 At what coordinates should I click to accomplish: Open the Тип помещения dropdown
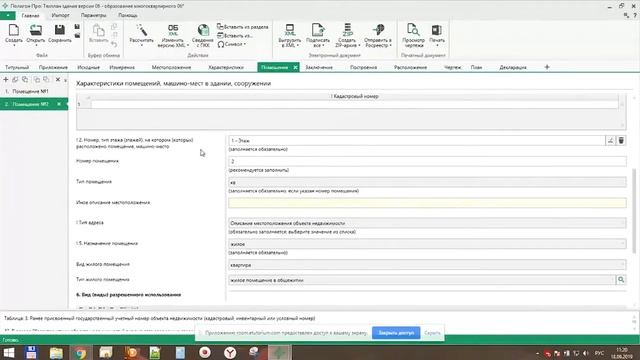click(427, 182)
